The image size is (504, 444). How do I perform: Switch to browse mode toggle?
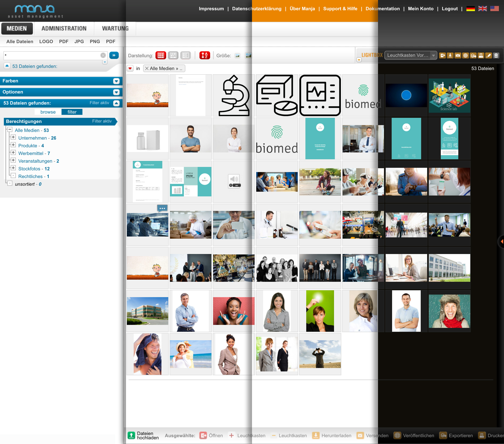[x=48, y=112]
